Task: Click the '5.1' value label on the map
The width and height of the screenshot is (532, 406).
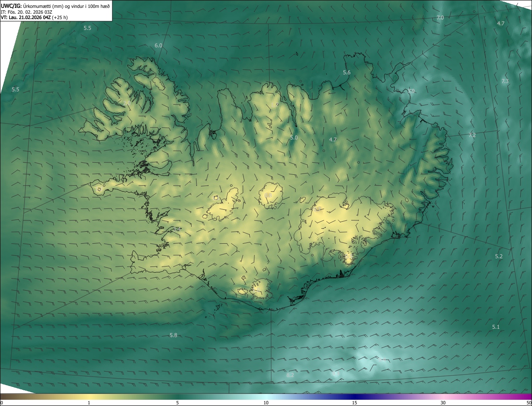Action: tap(496, 327)
